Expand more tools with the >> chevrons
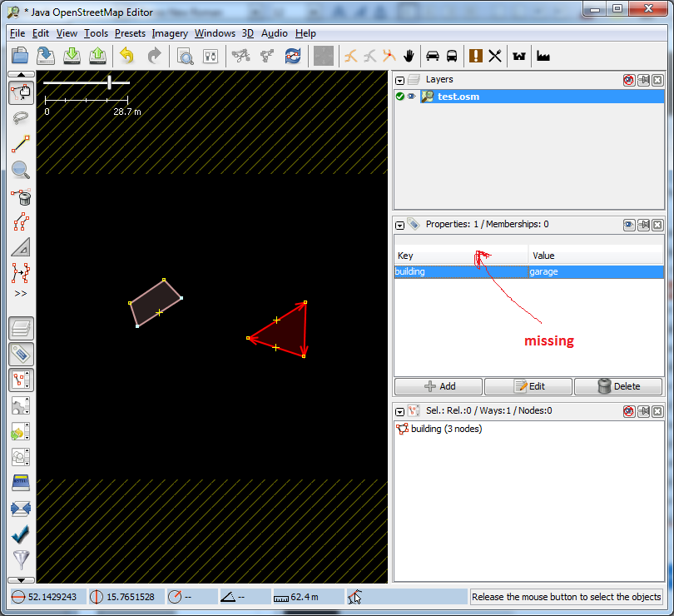The height and width of the screenshot is (616, 674). (x=21, y=293)
